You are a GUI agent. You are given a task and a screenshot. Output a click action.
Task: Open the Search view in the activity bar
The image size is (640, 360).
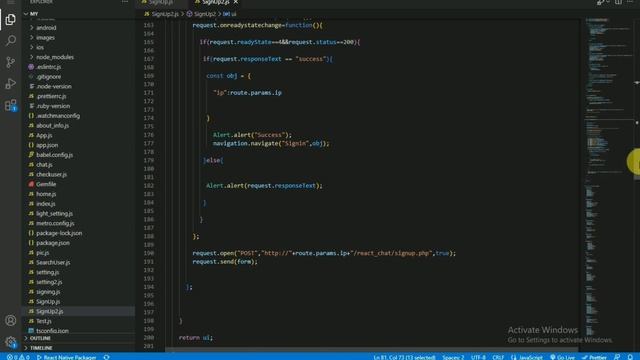pos(11,40)
